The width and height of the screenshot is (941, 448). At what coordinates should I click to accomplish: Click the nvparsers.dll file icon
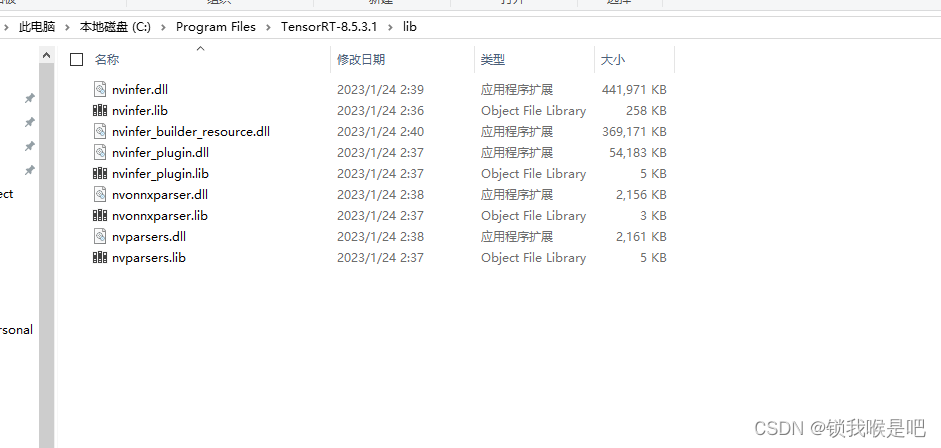click(100, 236)
